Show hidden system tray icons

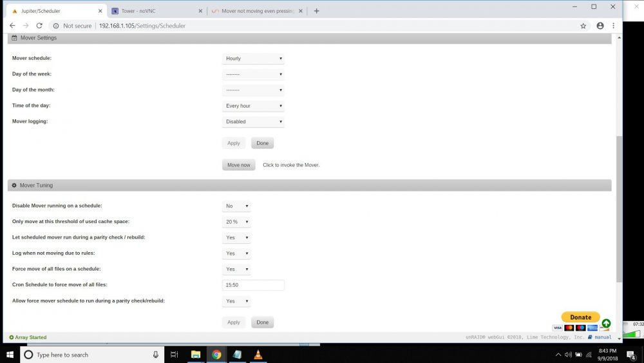pos(558,355)
